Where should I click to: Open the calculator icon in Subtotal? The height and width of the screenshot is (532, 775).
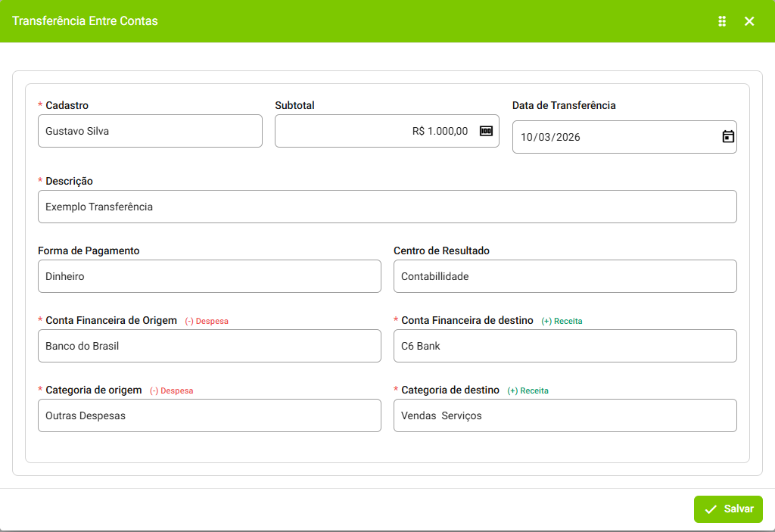[486, 131]
